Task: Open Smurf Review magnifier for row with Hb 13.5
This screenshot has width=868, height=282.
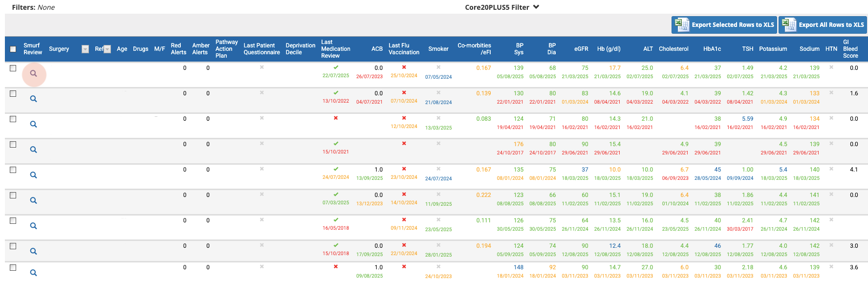Action: coord(33,226)
